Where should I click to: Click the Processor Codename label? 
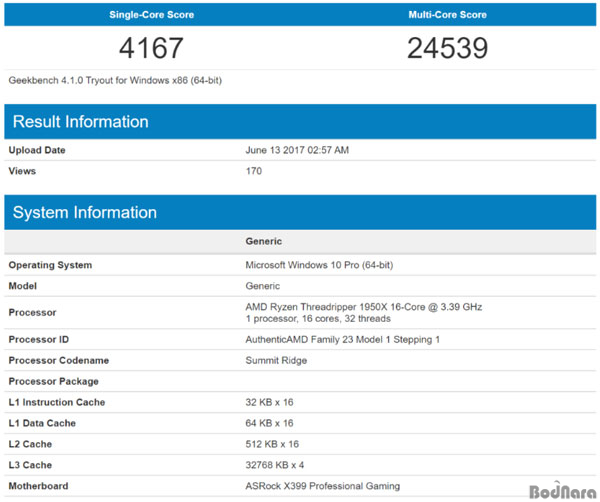pos(59,360)
